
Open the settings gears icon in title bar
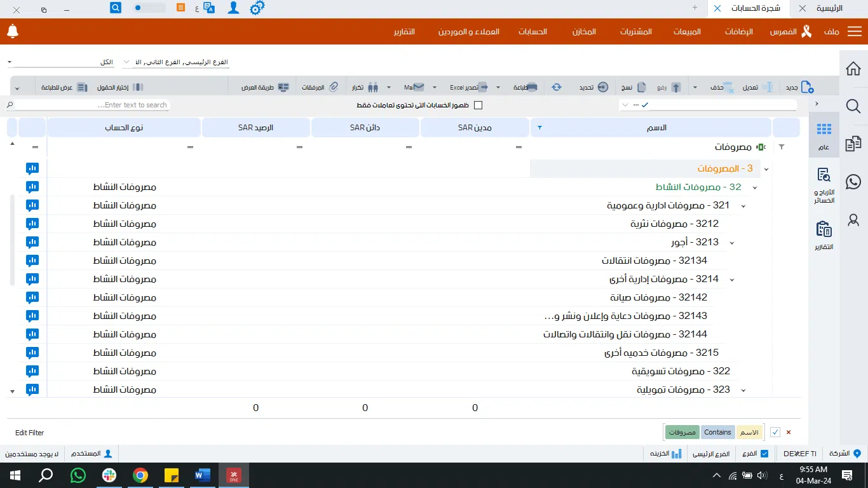(257, 8)
